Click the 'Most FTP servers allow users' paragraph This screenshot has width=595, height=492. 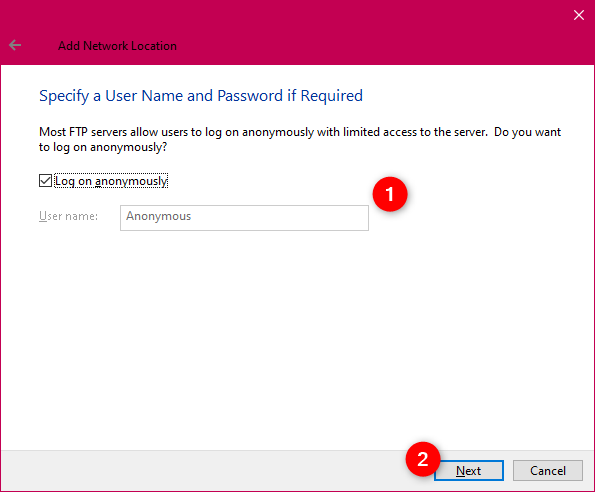tap(300, 139)
